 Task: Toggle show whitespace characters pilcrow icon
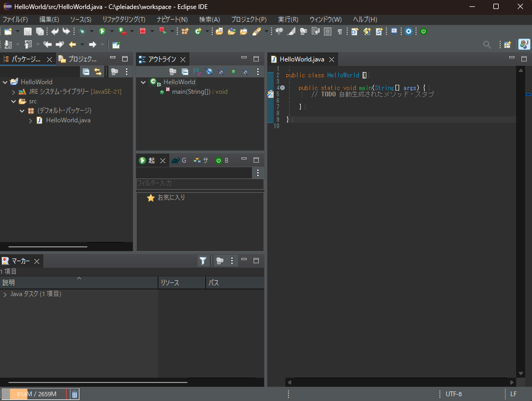339,31
